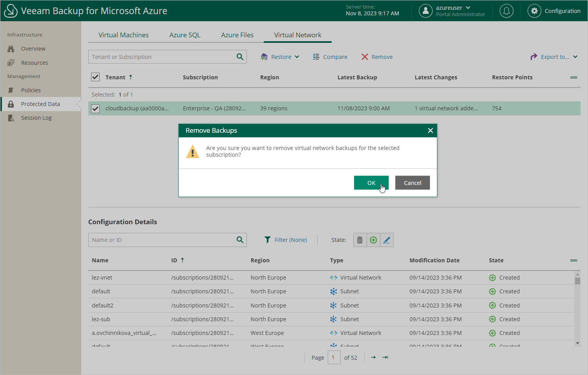Switch to the Azure Files tab
Image resolution: width=588 pixels, height=375 pixels.
pyautogui.click(x=237, y=35)
